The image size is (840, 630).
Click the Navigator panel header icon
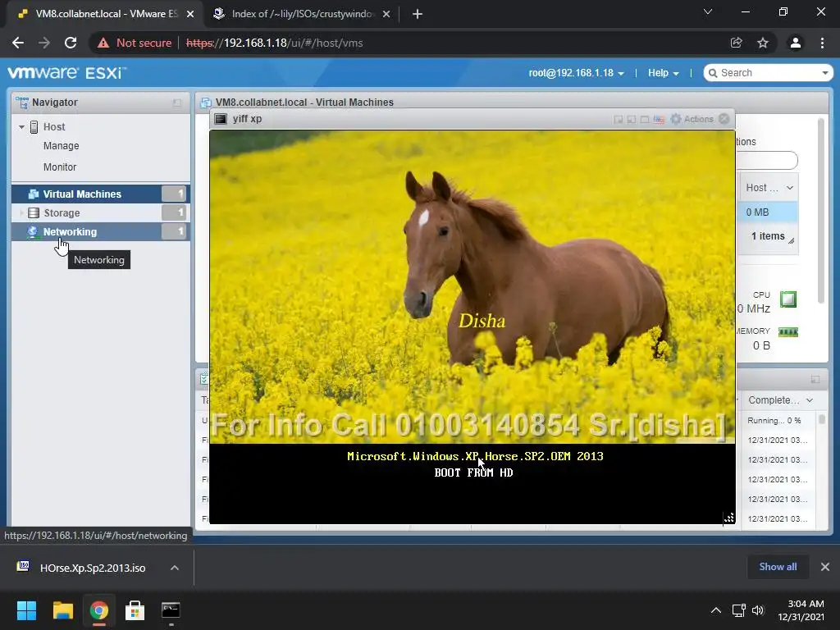[22, 103]
